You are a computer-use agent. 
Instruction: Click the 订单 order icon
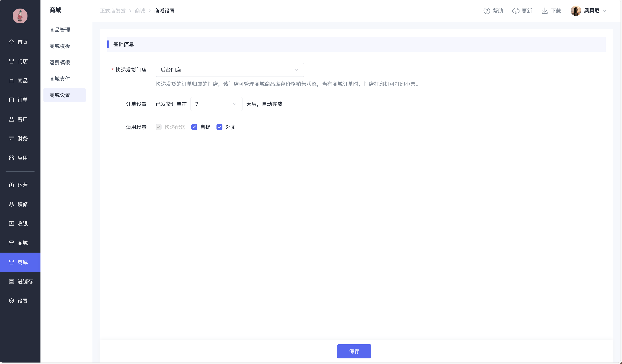[x=11, y=100]
